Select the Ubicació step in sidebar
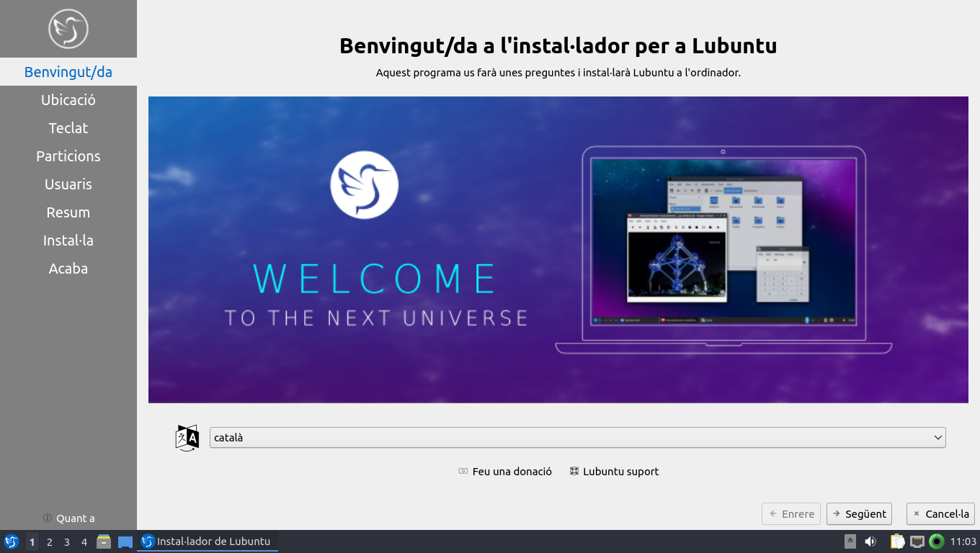The image size is (980, 553). click(x=68, y=100)
